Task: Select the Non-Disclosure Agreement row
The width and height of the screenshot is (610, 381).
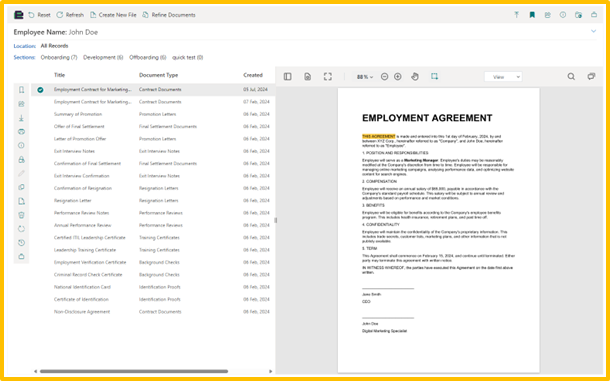Action: click(153, 312)
